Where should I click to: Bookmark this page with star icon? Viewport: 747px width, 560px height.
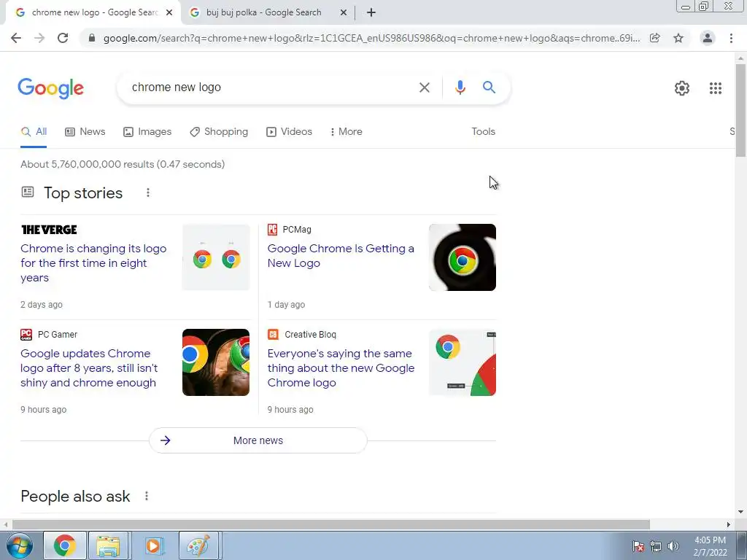[678, 38]
